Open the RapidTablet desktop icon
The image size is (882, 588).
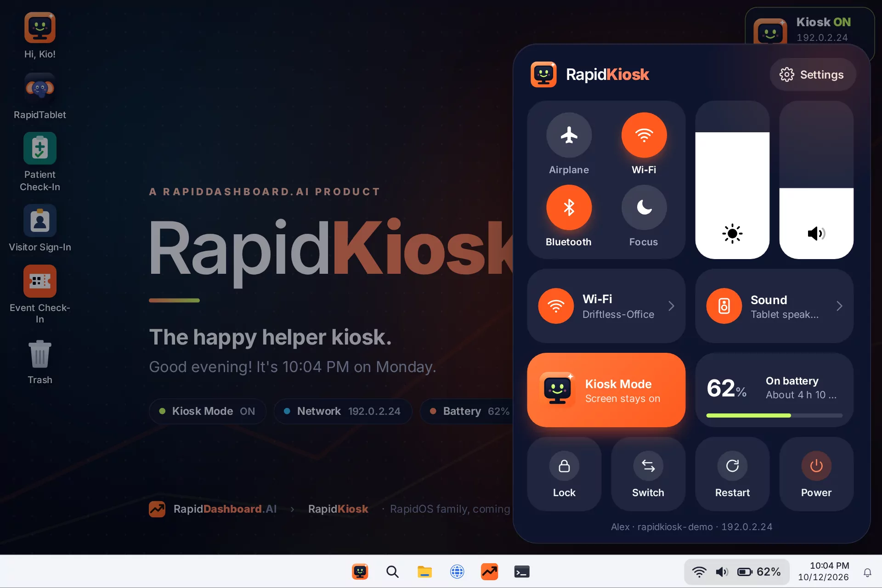pos(40,96)
